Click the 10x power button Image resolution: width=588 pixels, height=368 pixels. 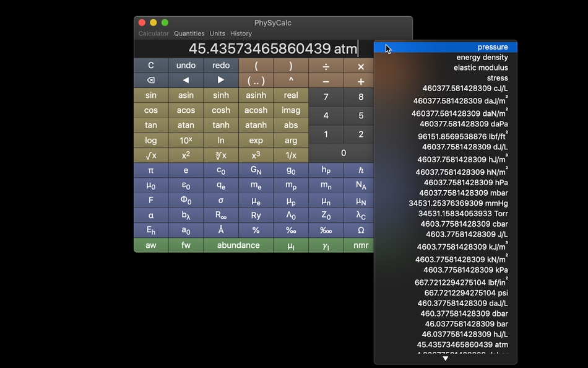click(x=186, y=140)
